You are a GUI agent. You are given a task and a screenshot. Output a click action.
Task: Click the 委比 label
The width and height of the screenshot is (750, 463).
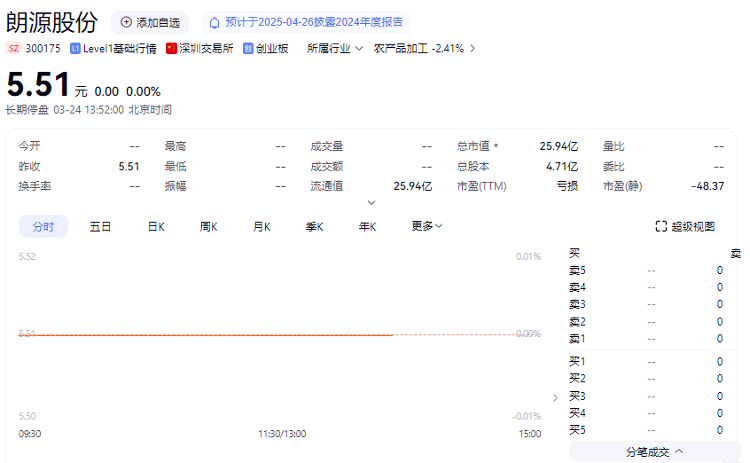(614, 166)
